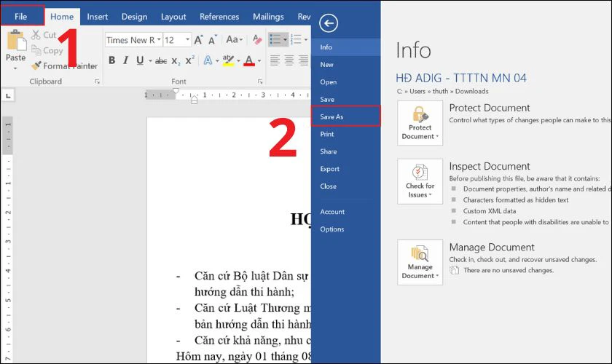Expand bullets library dropdown arrow

click(x=285, y=40)
